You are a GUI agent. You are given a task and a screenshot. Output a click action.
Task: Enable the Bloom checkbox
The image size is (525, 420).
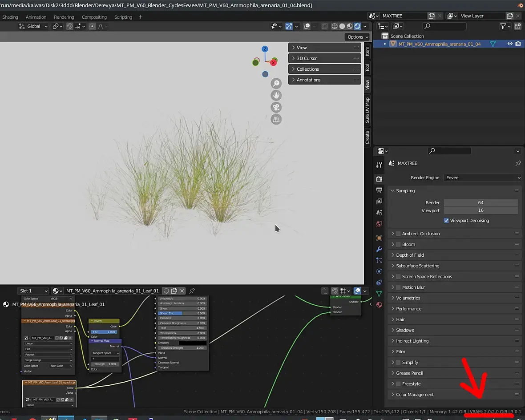point(398,244)
